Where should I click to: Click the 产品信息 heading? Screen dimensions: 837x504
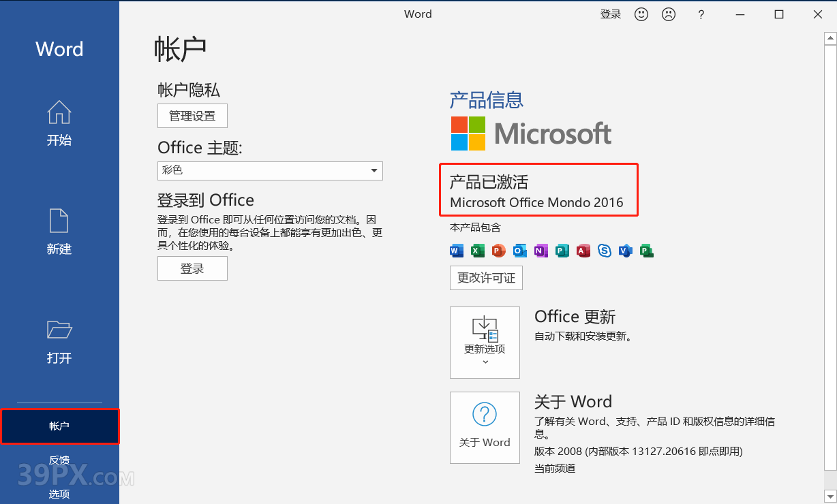pyautogui.click(x=487, y=100)
